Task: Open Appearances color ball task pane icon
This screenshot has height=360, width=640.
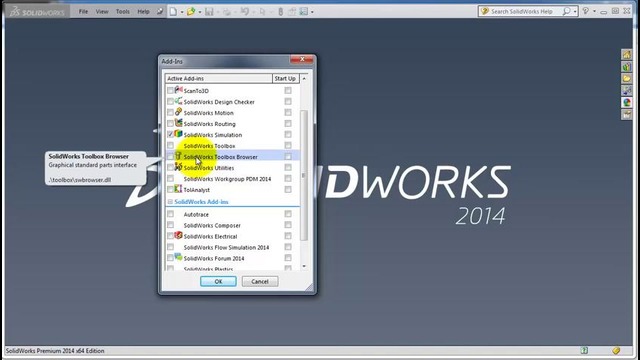Action: 627,102
